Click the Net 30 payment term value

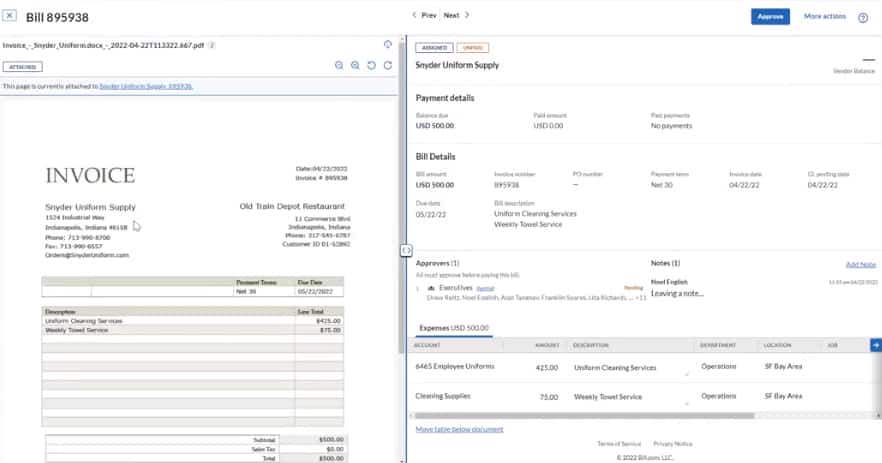click(x=662, y=185)
